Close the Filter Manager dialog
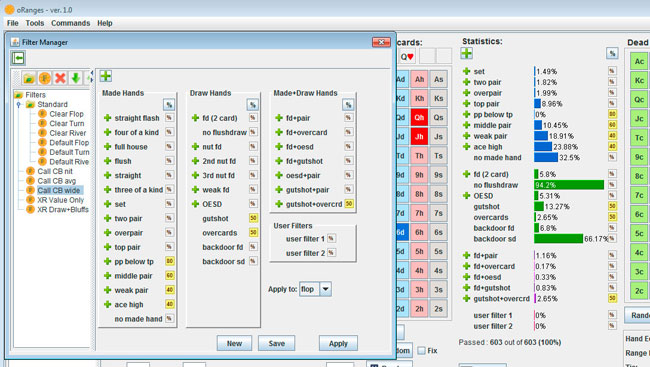This screenshot has width=650, height=367. (381, 42)
